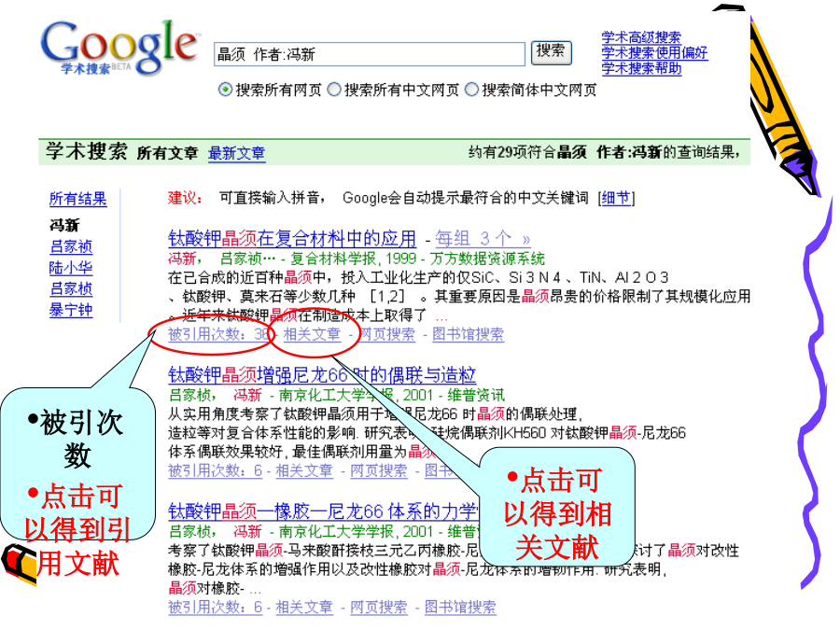Screen dimensions: 840x630
Task: Click 网页搜索 under second result
Action: 379,470
